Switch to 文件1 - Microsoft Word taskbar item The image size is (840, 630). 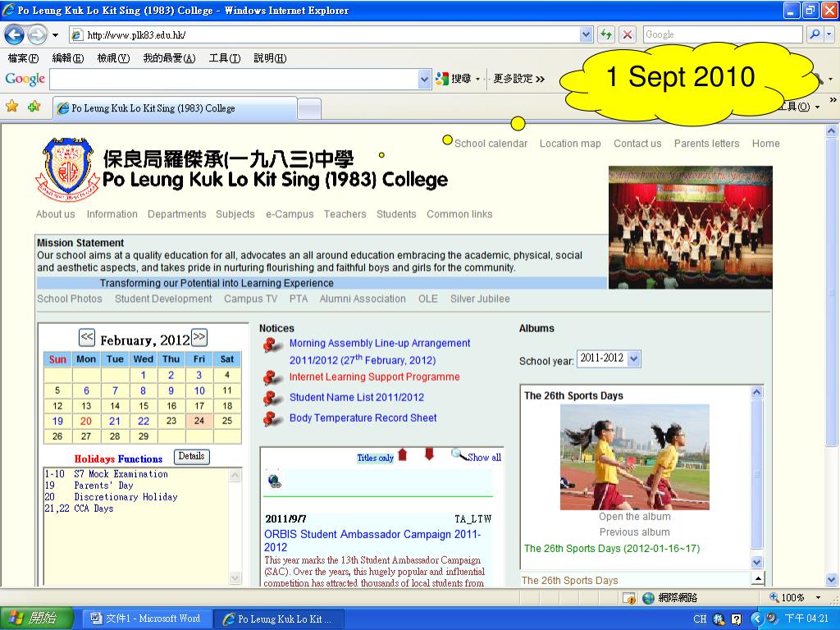point(146,619)
